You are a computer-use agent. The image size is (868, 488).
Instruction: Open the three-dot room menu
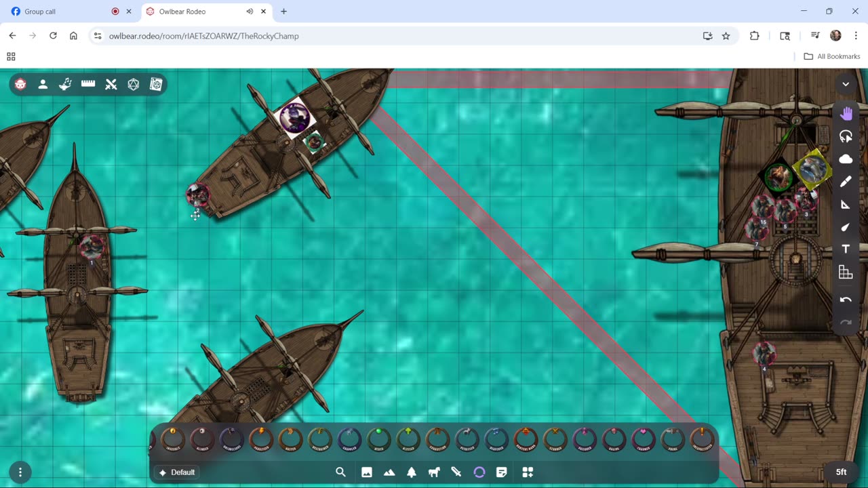pyautogui.click(x=20, y=472)
